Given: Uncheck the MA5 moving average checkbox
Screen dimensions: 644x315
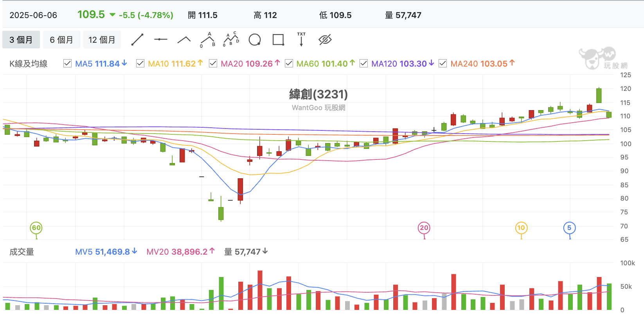Looking at the screenshot, I should pos(67,63).
